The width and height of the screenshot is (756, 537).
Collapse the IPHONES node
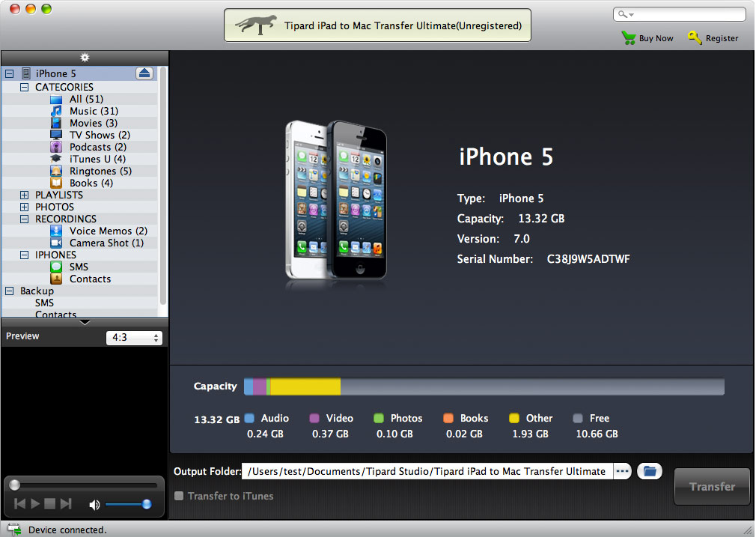(24, 255)
